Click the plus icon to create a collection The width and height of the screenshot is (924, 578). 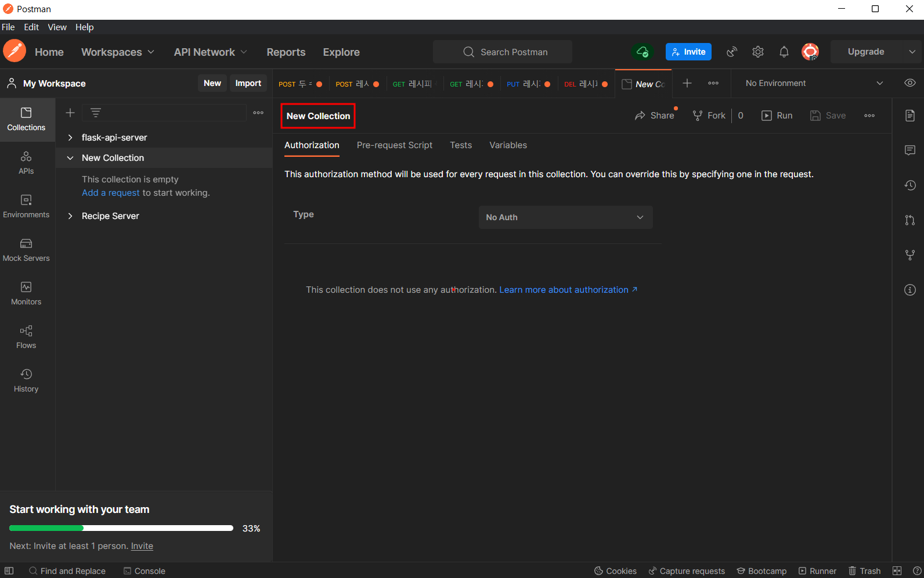70,113
